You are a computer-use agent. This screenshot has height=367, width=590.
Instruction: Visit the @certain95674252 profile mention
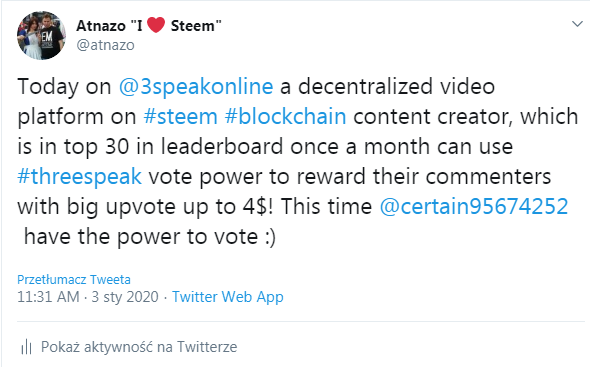[474, 206]
